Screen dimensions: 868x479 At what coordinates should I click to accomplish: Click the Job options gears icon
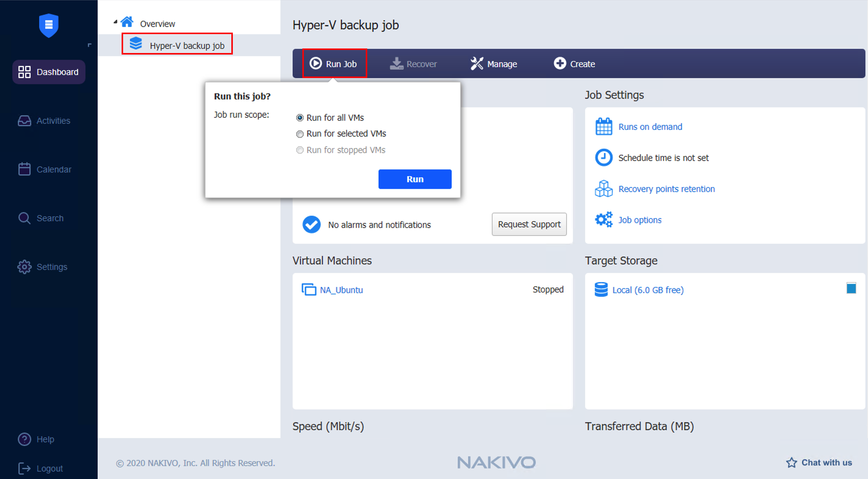[603, 220]
